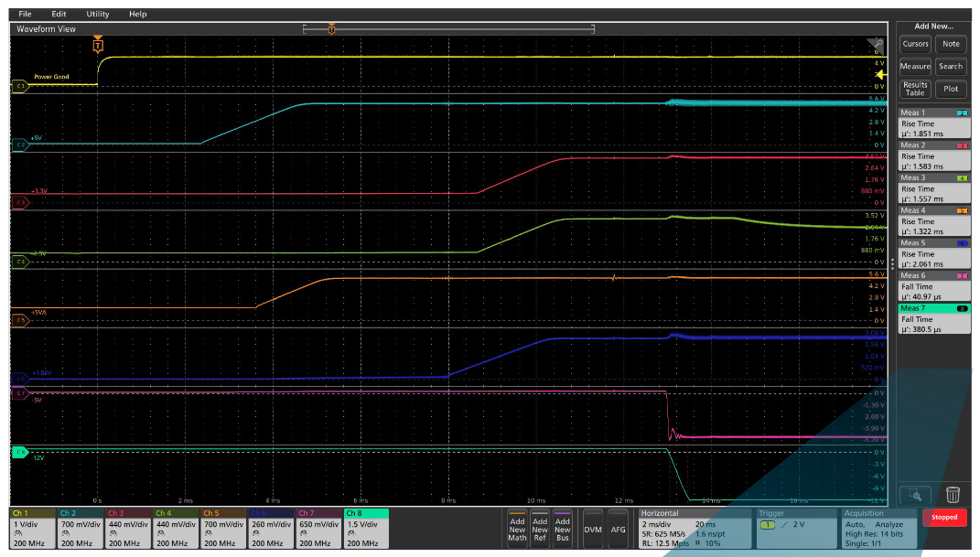Click the trash bin icon to delete
The height and width of the screenshot is (557, 980).
(953, 494)
